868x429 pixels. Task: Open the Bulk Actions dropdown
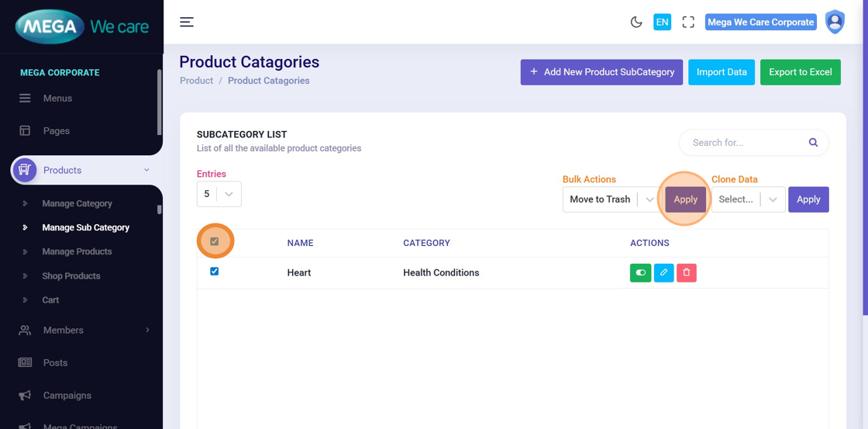coord(610,199)
